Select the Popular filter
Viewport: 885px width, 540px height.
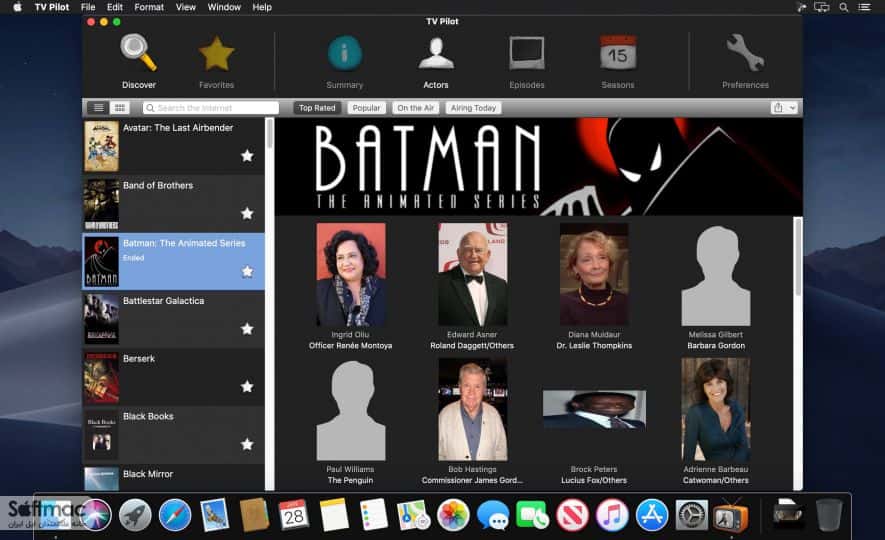(366, 108)
